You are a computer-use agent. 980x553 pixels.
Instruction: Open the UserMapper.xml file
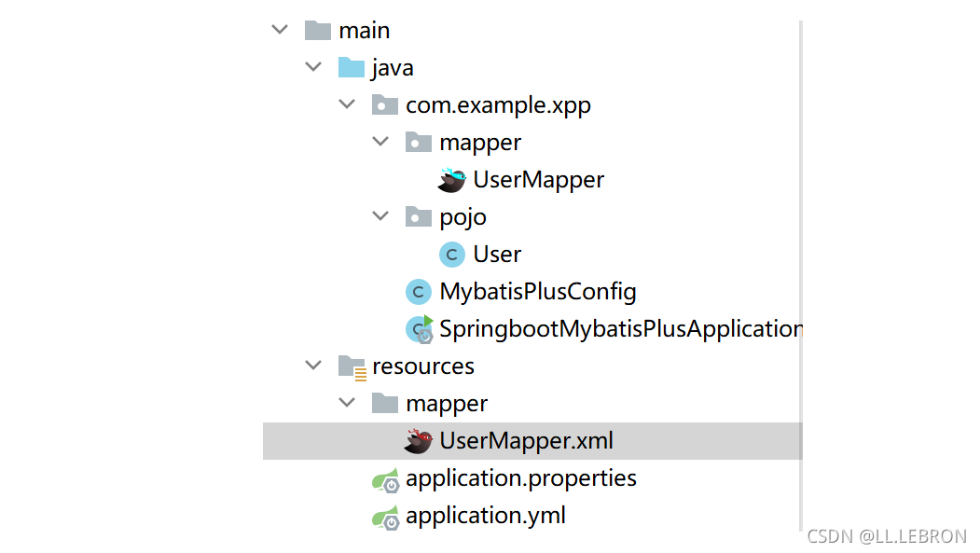[x=526, y=441]
